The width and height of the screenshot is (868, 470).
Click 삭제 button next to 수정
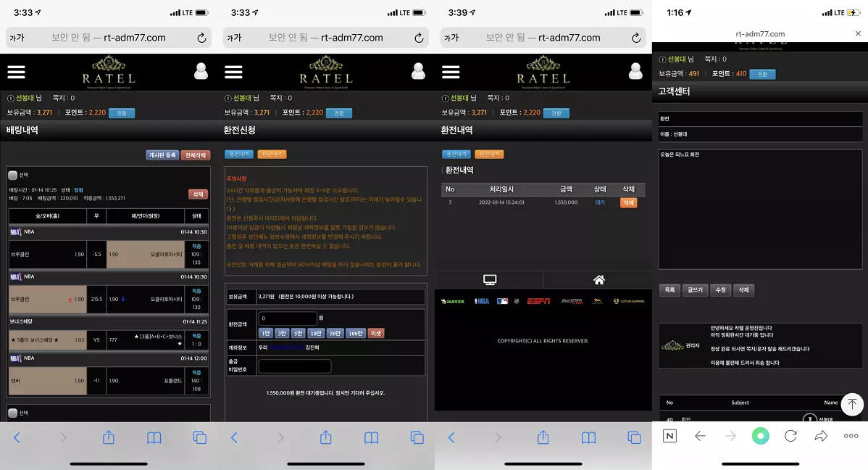[x=743, y=290]
